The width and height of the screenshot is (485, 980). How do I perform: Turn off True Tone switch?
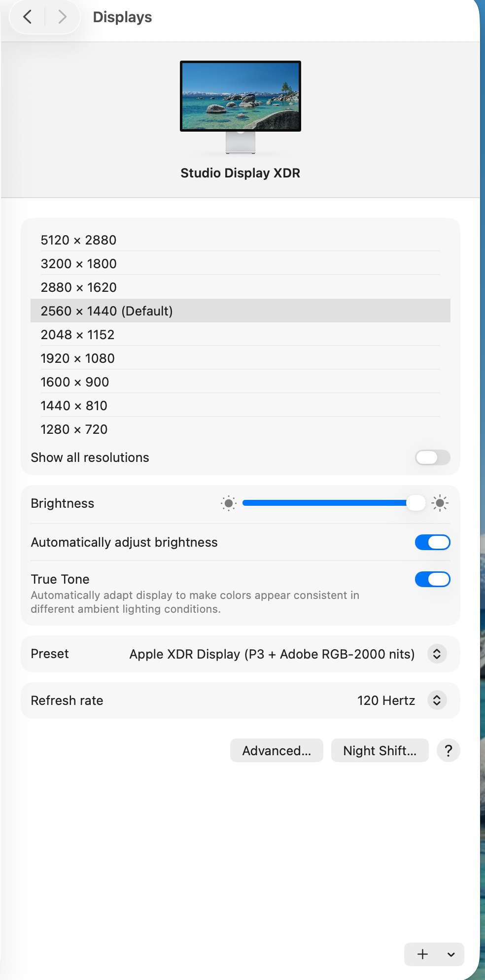tap(433, 579)
